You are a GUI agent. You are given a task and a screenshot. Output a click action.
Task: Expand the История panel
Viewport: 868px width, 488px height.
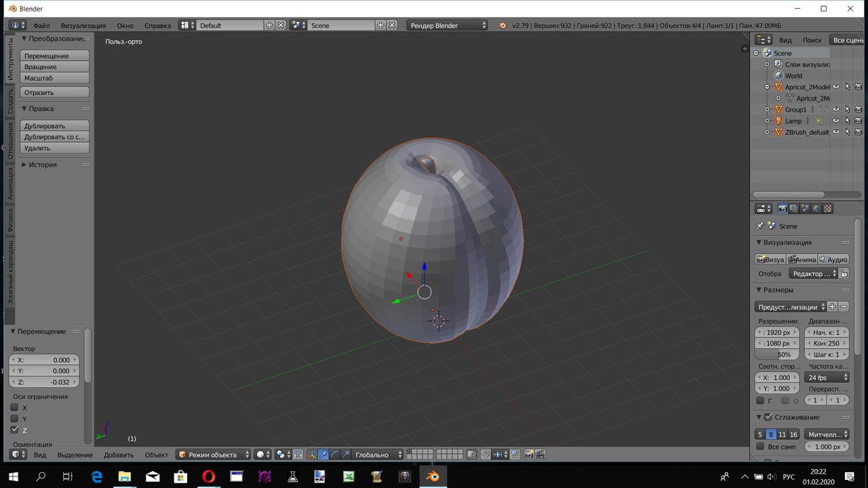click(43, 165)
